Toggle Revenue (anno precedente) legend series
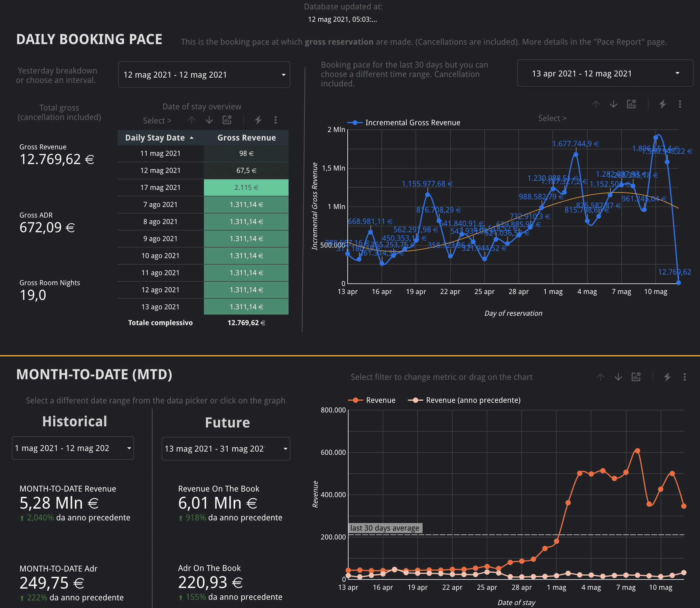 click(473, 400)
